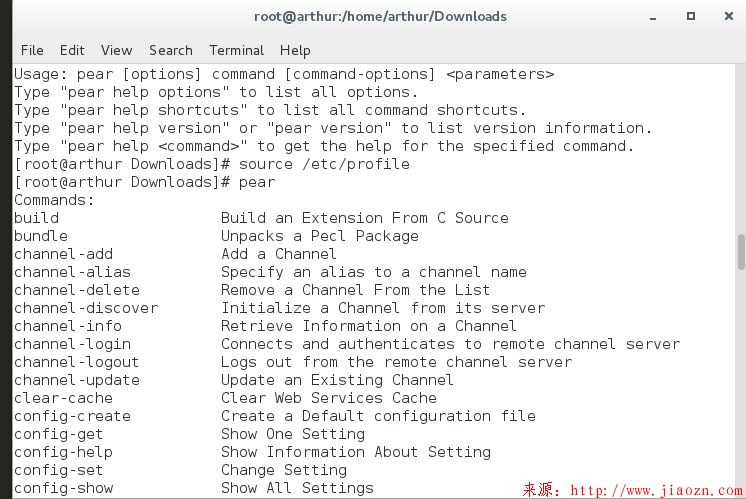Click the channel-discover command name
Screen dimensions: 746x499
pyautogui.click(x=86, y=308)
